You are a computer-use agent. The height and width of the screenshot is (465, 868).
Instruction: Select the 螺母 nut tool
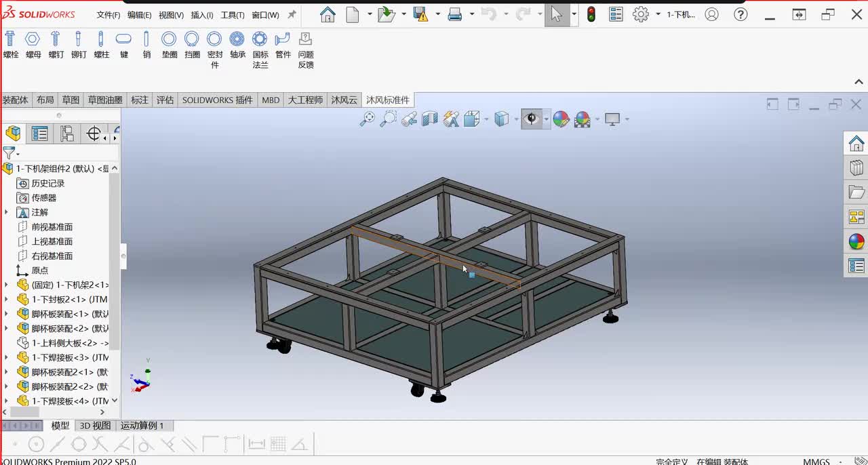tap(33, 45)
